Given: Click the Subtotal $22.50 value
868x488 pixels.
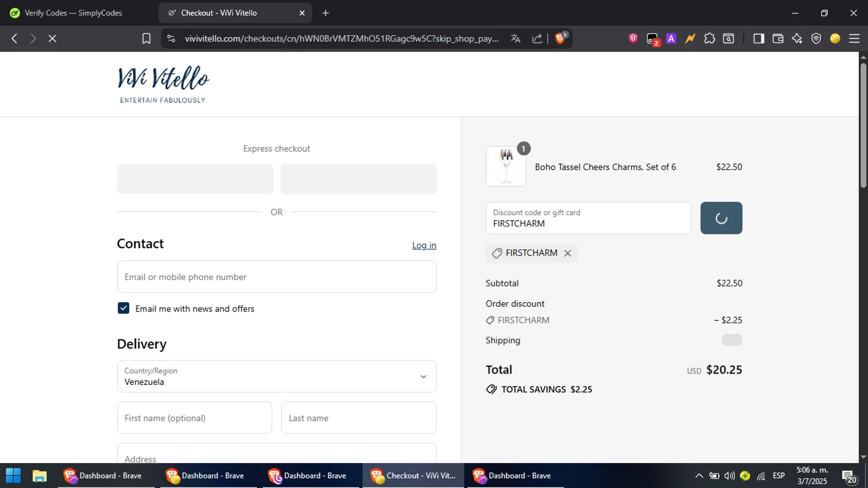Looking at the screenshot, I should (729, 283).
